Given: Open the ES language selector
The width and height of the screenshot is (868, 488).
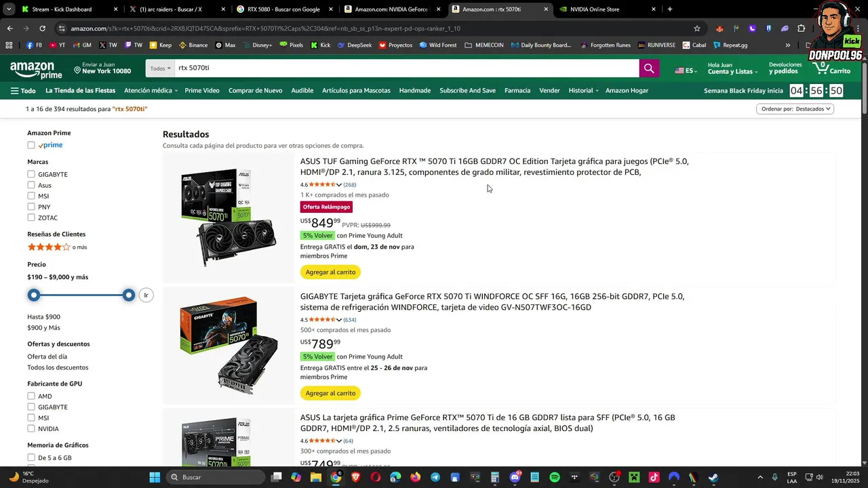Looking at the screenshot, I should coord(685,70).
